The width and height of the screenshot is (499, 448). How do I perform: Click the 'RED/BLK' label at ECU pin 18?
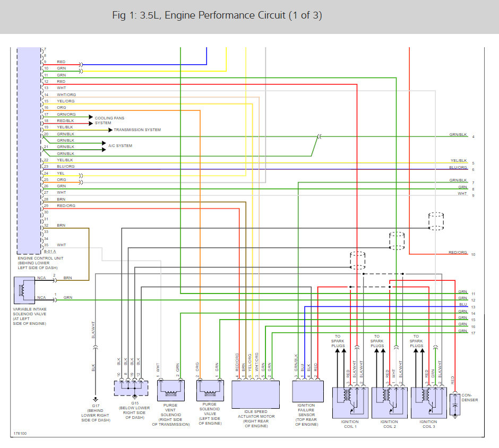coord(65,120)
